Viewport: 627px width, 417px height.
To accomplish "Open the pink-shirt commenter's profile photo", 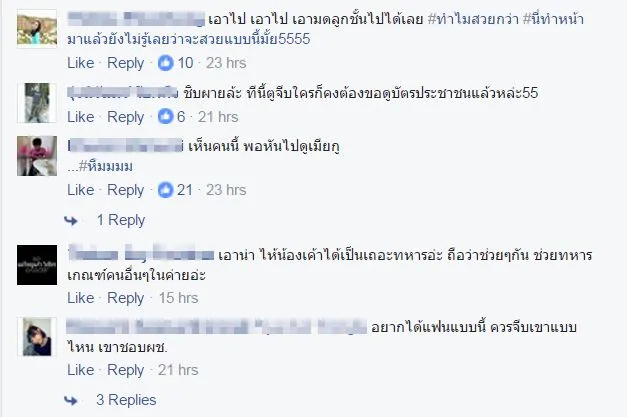I will point(37,156).
